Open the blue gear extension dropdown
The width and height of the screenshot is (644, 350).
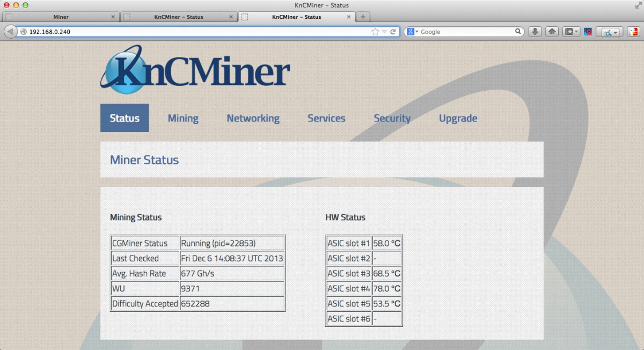[x=611, y=32]
